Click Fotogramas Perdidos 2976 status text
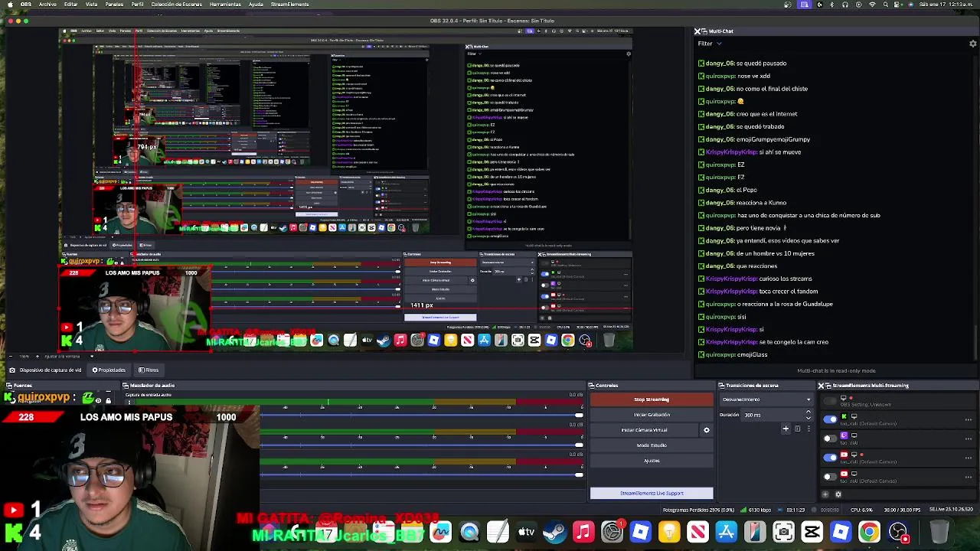Image resolution: width=980 pixels, height=551 pixels. [x=698, y=510]
